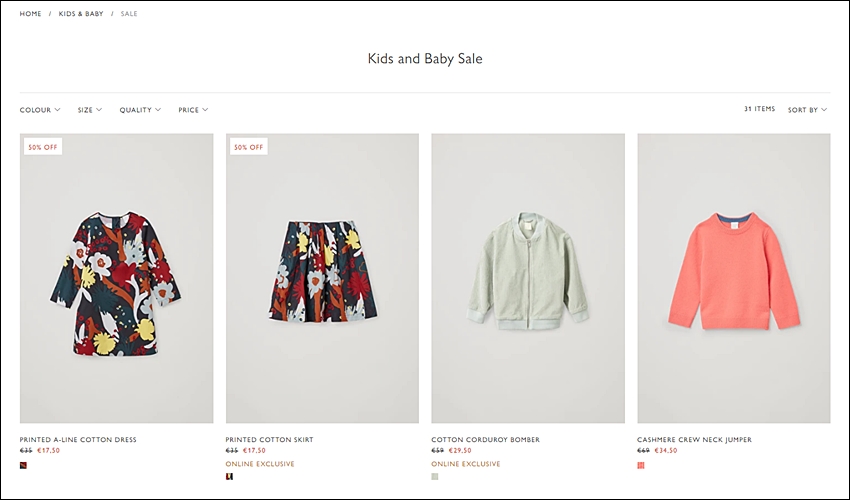View the cotton corduroy bomber photo
The height and width of the screenshot is (500, 850).
pyautogui.click(x=528, y=278)
